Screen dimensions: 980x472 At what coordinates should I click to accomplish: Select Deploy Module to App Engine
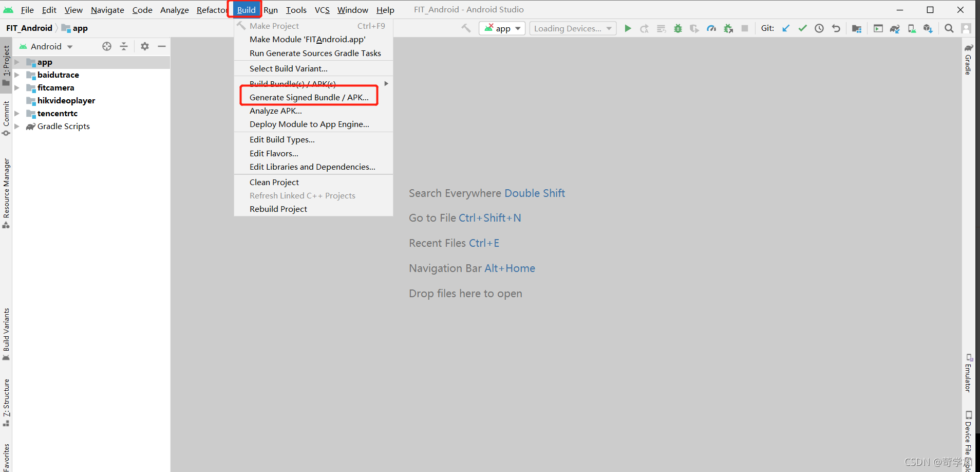pos(313,124)
